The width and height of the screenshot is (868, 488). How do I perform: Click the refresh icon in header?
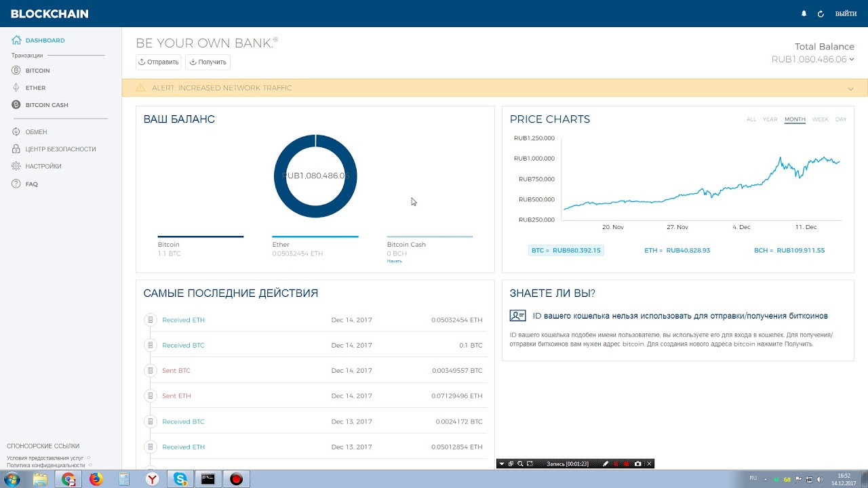coord(821,14)
